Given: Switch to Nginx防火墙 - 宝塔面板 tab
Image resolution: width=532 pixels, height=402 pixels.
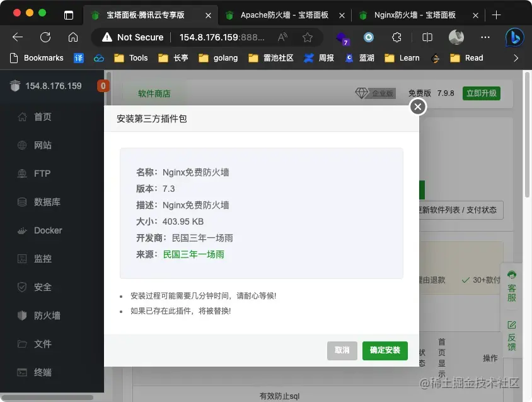Looking at the screenshot, I should 415,15.
